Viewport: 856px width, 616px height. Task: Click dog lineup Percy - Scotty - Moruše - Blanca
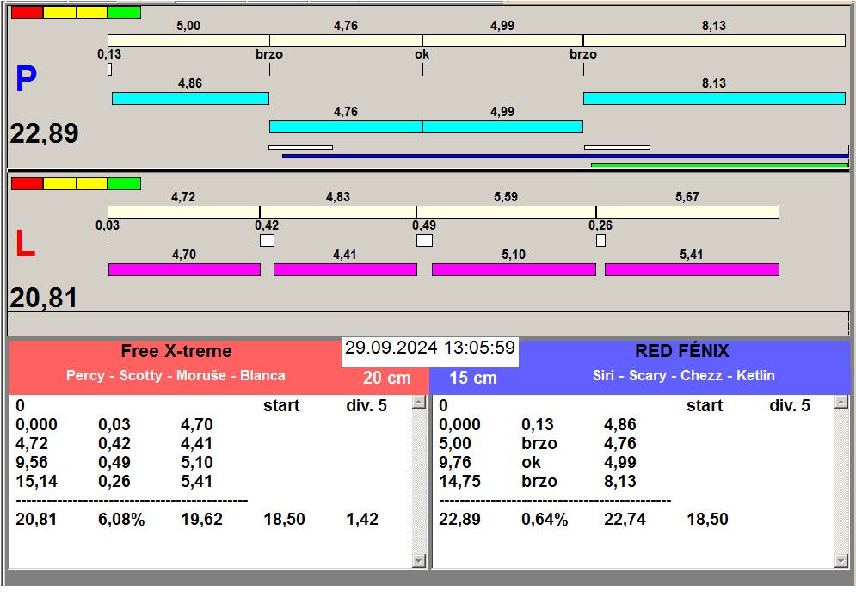coord(176,376)
